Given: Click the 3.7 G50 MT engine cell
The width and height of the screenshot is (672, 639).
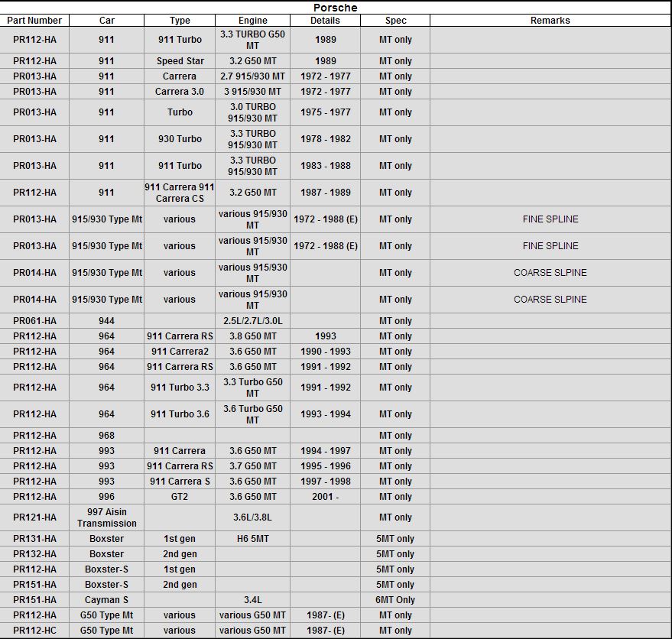Looking at the screenshot, I should pos(252,466).
